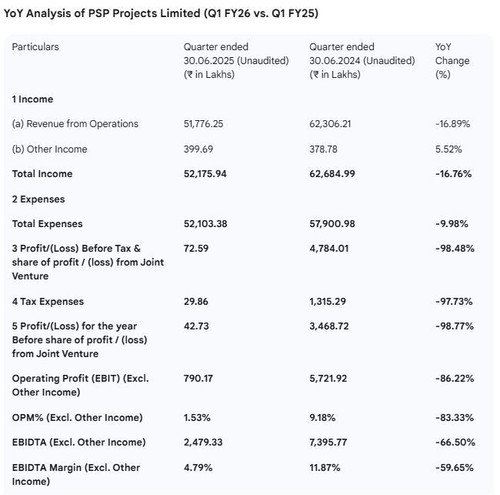Click the Tax Expenses value 1,315.29
The image size is (500, 495).
(327, 301)
